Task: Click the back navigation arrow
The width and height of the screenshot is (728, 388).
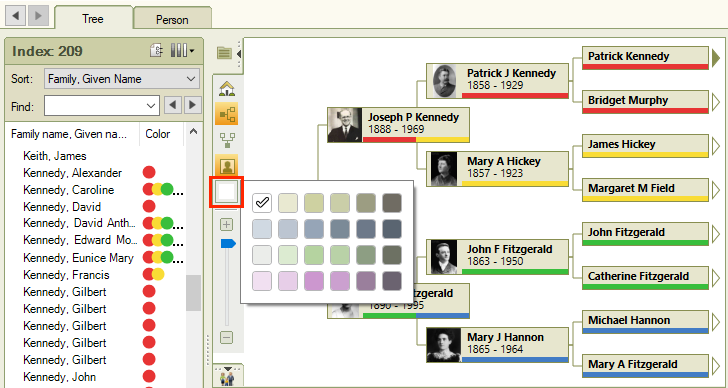Action: click(16, 16)
